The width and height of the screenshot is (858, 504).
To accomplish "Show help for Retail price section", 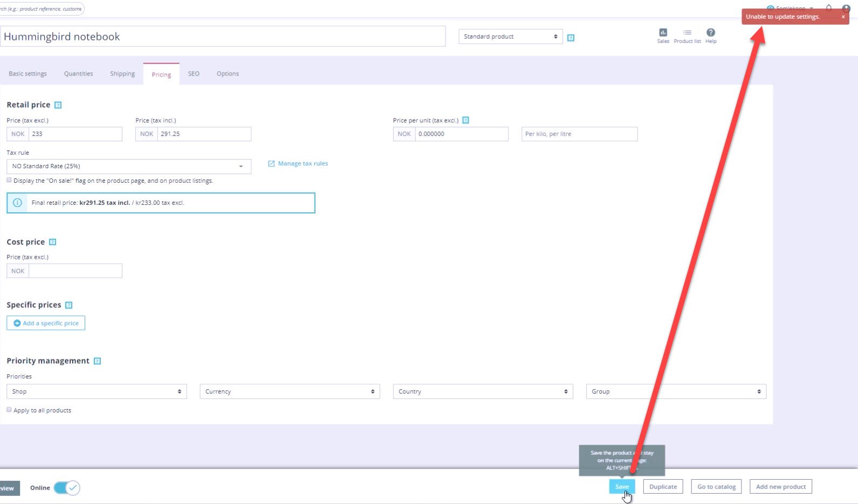I will click(x=58, y=105).
